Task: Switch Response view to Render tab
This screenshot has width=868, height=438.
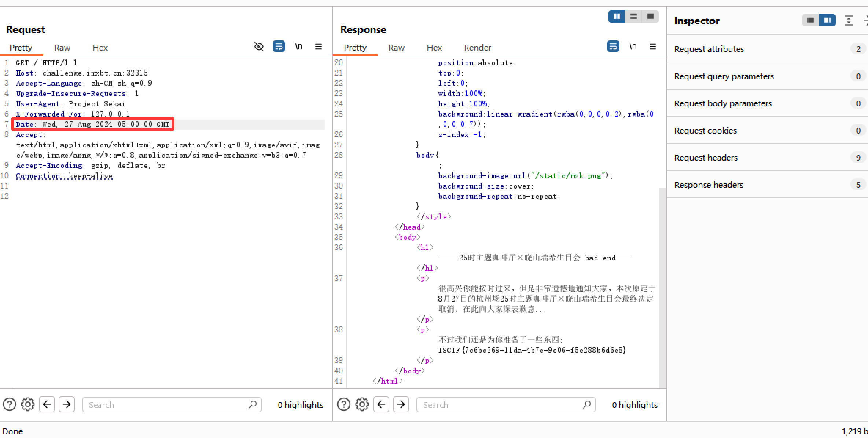Action: click(477, 48)
